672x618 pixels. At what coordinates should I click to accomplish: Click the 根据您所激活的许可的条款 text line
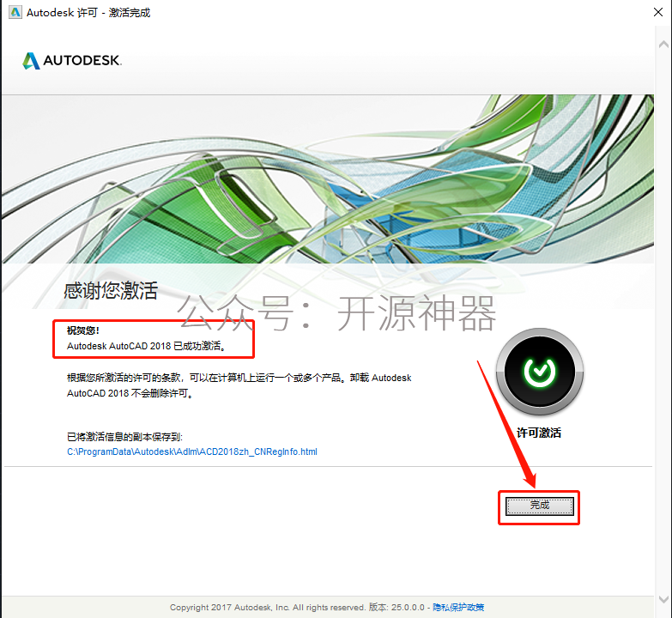(x=239, y=378)
